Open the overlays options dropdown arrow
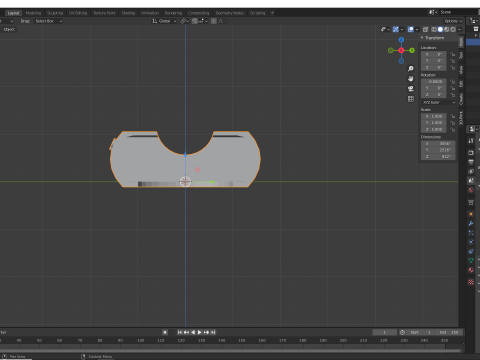480x360 pixels. (x=417, y=29)
